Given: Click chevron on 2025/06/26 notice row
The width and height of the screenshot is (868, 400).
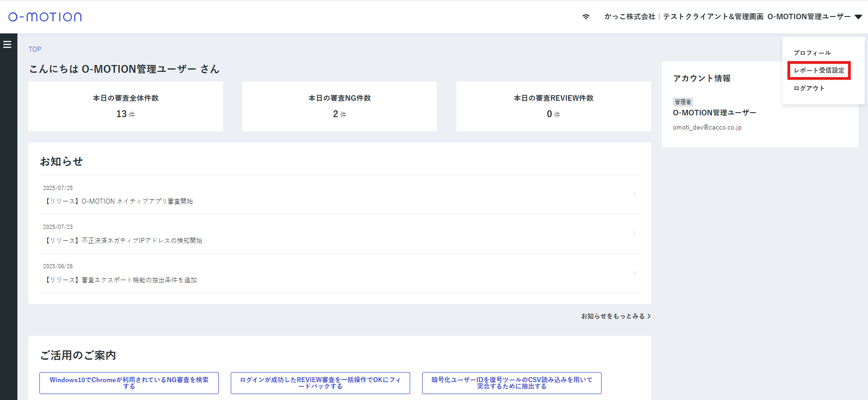Looking at the screenshot, I should coord(634,273).
